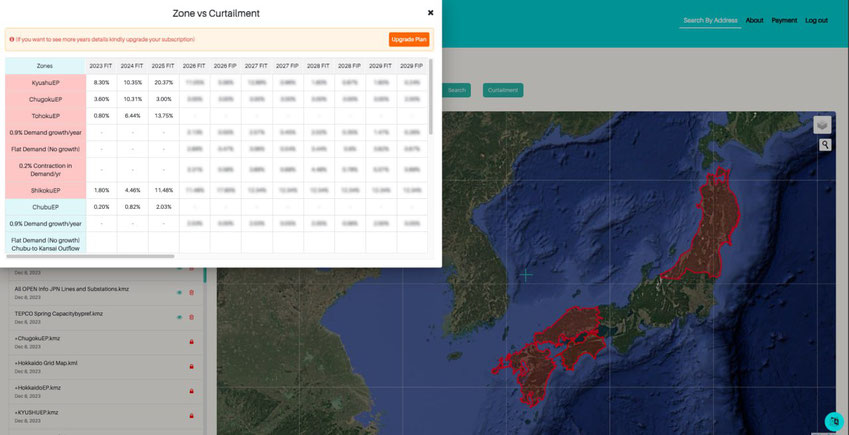Select the +HokkaidoEP.kmz file entry
849x435 pixels.
pyautogui.click(x=37, y=388)
